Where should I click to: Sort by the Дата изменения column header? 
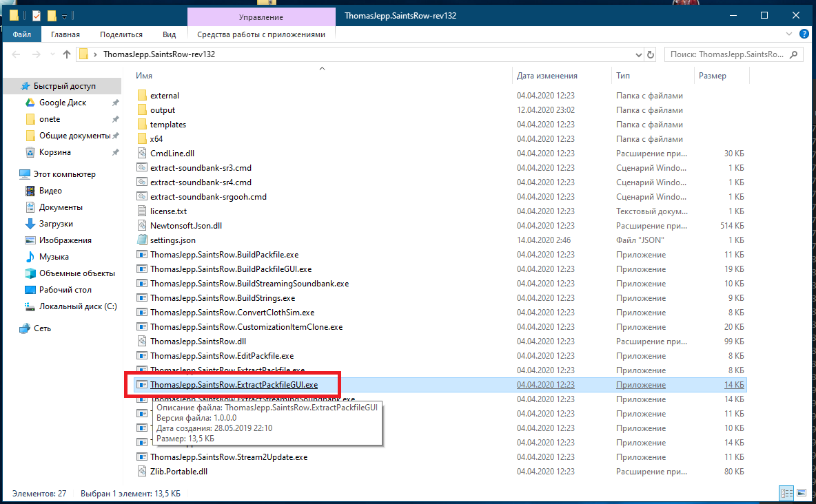coord(547,76)
